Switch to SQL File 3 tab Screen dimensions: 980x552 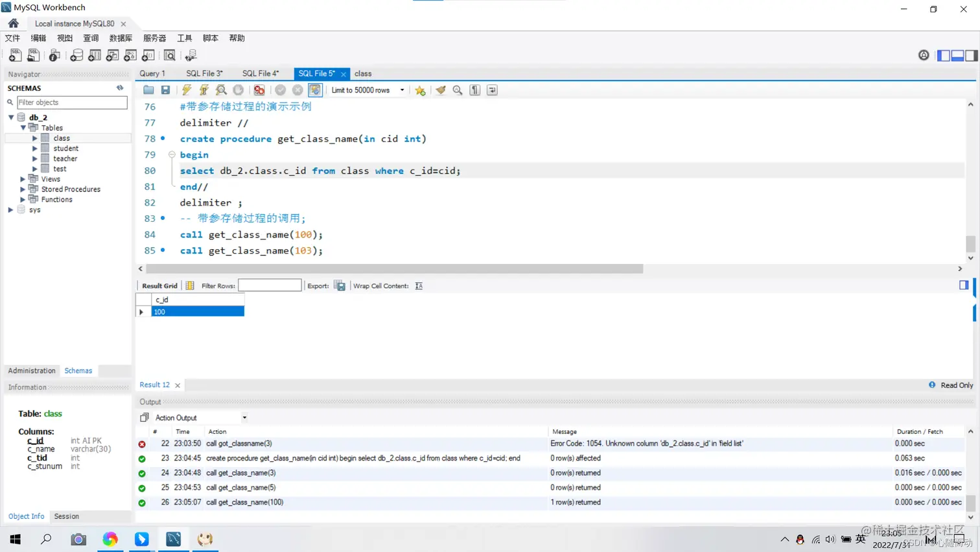coord(204,74)
